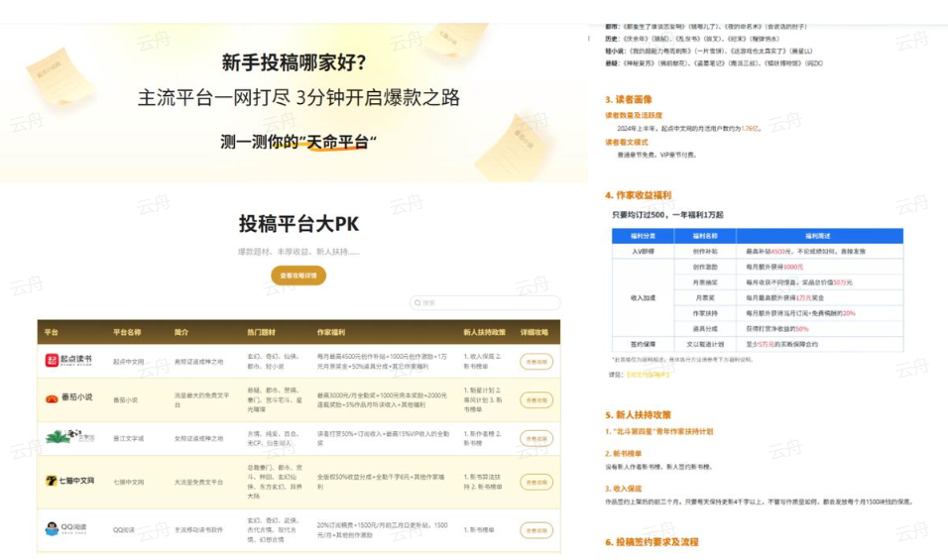Click the 流量最大的免费文平台 description cell
The image size is (948, 560).
(202, 399)
